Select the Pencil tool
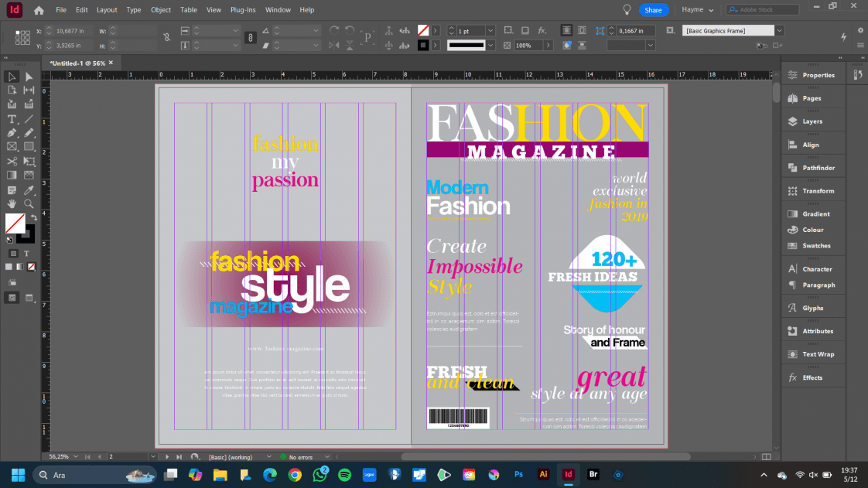This screenshot has width=868, height=488. pos(29,133)
